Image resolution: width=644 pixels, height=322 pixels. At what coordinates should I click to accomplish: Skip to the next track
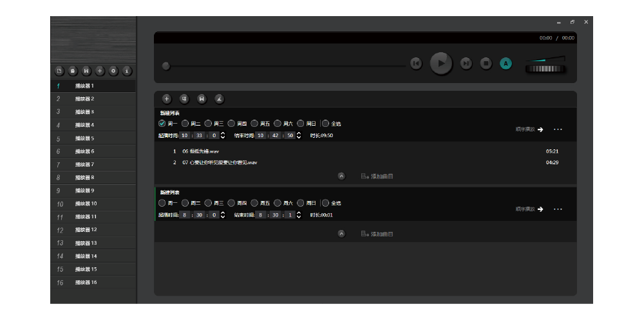(x=466, y=63)
